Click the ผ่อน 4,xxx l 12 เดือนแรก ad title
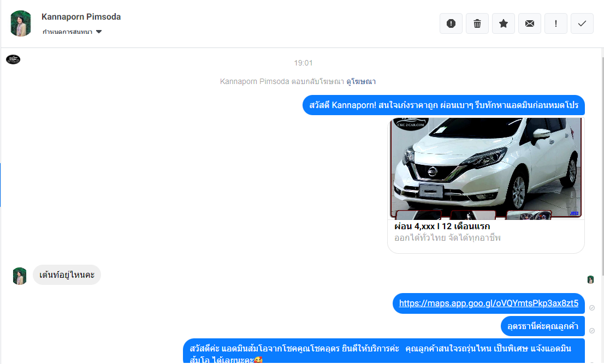The height and width of the screenshot is (364, 604). point(442,226)
